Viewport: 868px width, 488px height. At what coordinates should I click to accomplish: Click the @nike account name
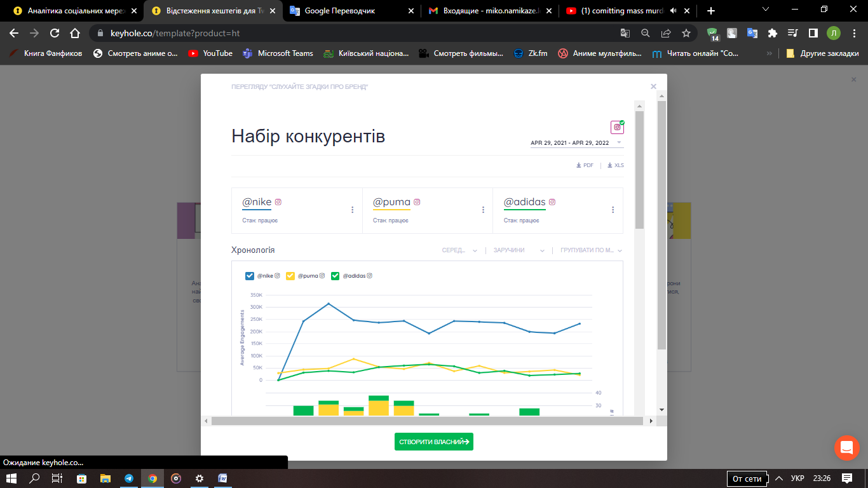point(257,202)
